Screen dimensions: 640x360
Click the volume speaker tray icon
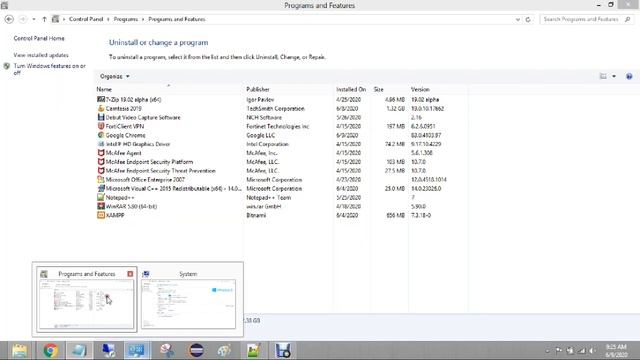(x=592, y=351)
